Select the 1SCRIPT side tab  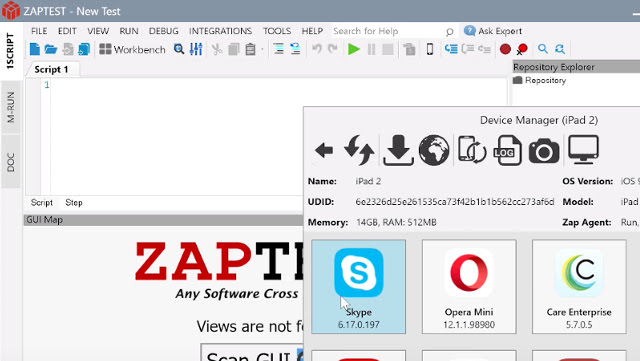(x=10, y=51)
